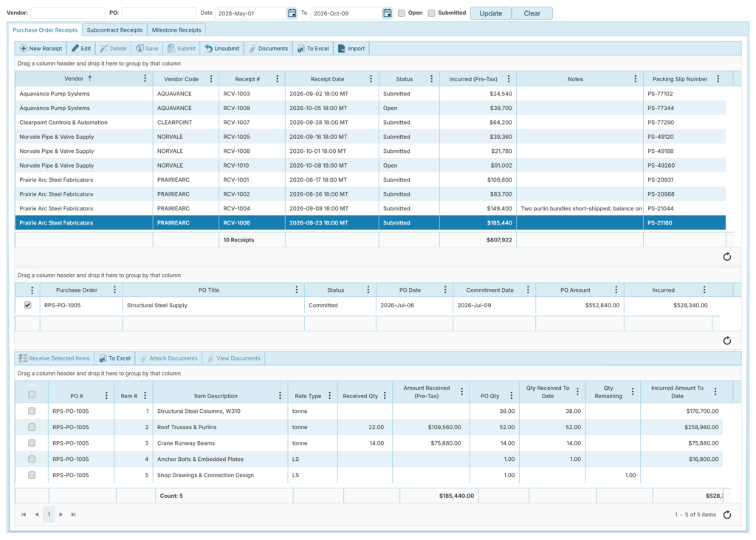Click packing slip PS-20931 cell
This screenshot has height=540, width=756.
pyautogui.click(x=684, y=180)
